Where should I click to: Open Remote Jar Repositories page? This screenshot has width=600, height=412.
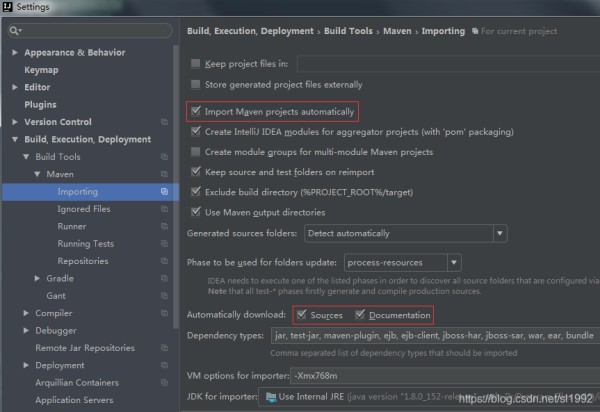click(85, 348)
